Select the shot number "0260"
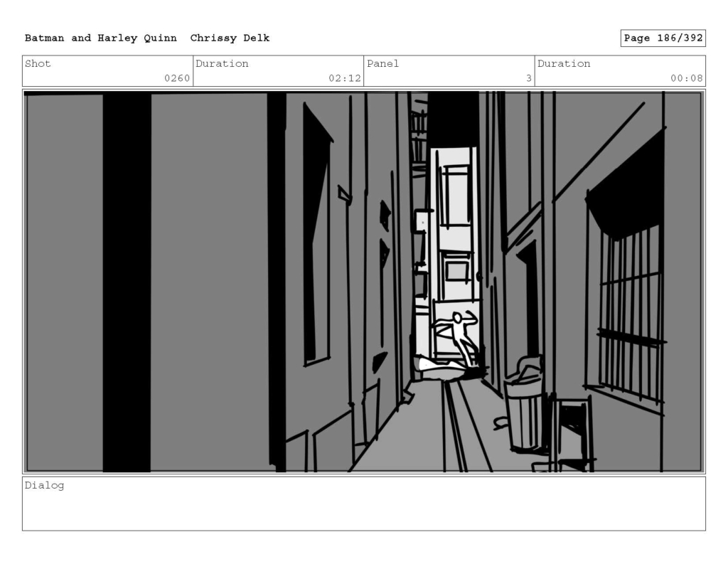Viewport: 728px width, 564px height. (177, 78)
